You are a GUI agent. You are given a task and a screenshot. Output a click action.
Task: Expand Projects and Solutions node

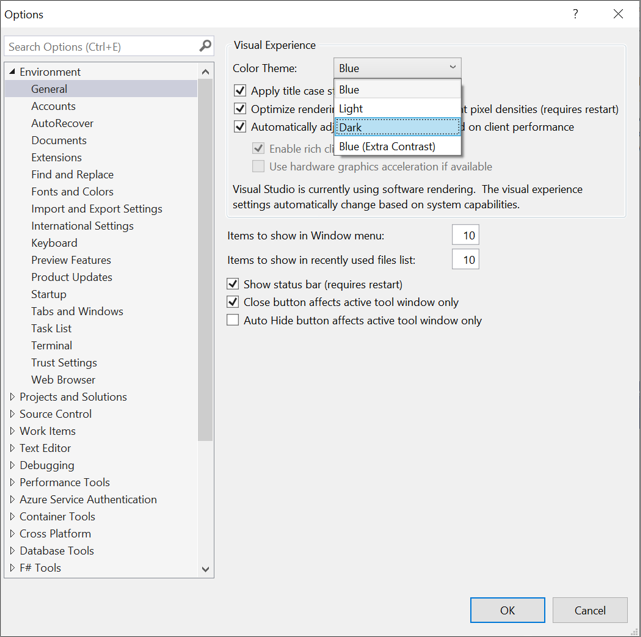click(x=12, y=397)
